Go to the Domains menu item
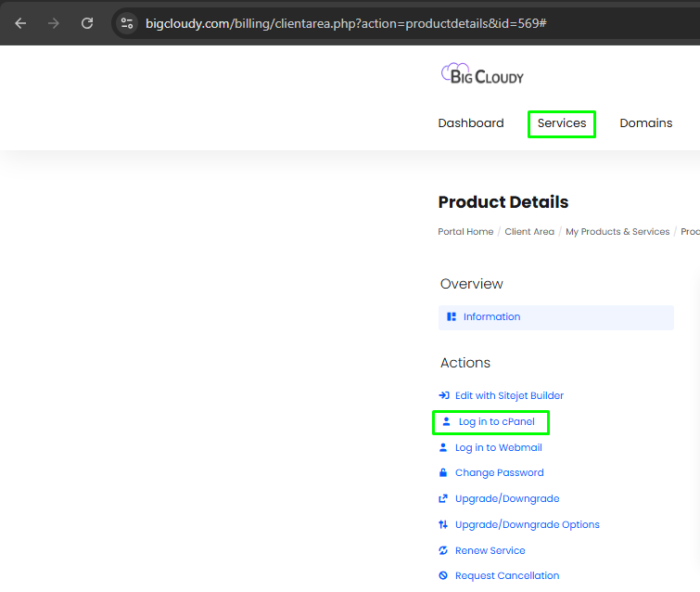700x592 pixels. point(646,123)
